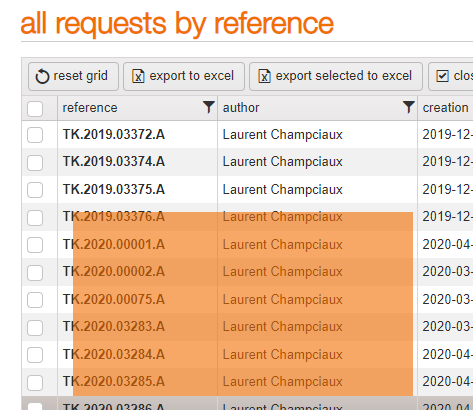Check the row TK.2019.03372.A checkbox
Image resolution: width=473 pixels, height=410 pixels.
coord(35,135)
